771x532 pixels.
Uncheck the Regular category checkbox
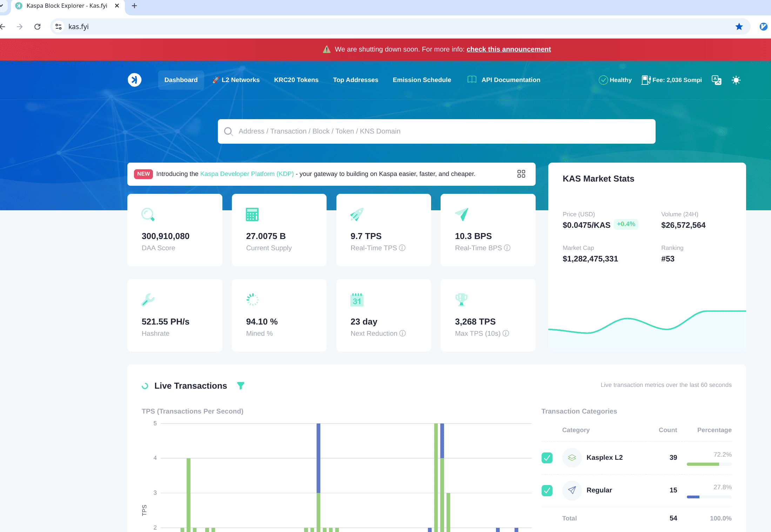pyautogui.click(x=547, y=490)
